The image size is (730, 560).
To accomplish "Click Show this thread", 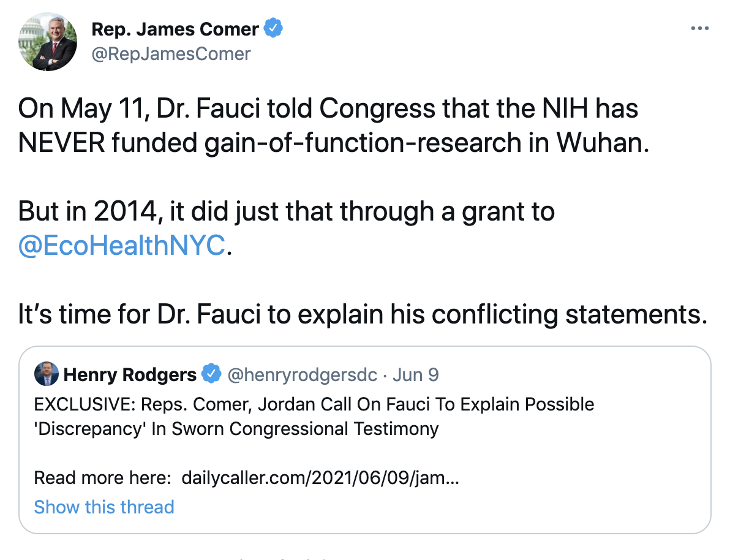I will [104, 507].
